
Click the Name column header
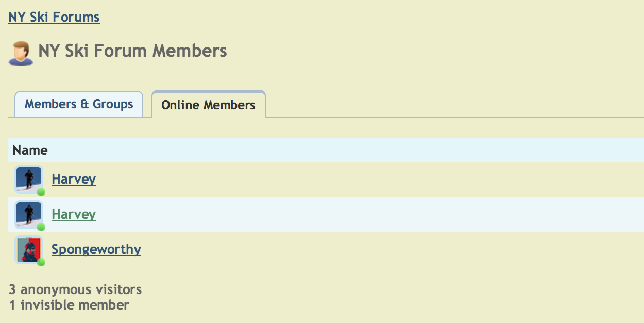(30, 150)
